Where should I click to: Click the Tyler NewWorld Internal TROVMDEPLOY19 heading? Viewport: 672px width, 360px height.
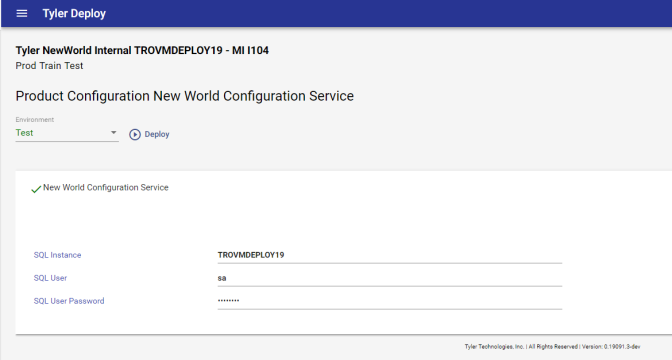(x=142, y=51)
